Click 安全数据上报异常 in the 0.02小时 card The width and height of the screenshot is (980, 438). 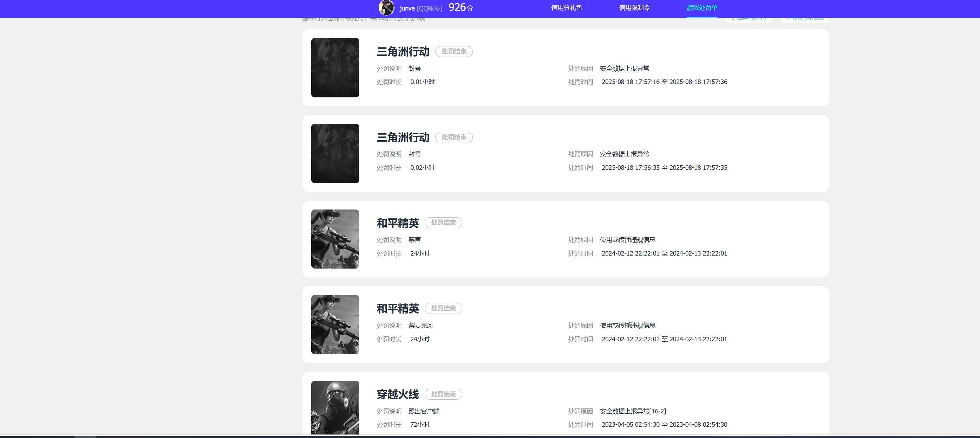tap(625, 154)
